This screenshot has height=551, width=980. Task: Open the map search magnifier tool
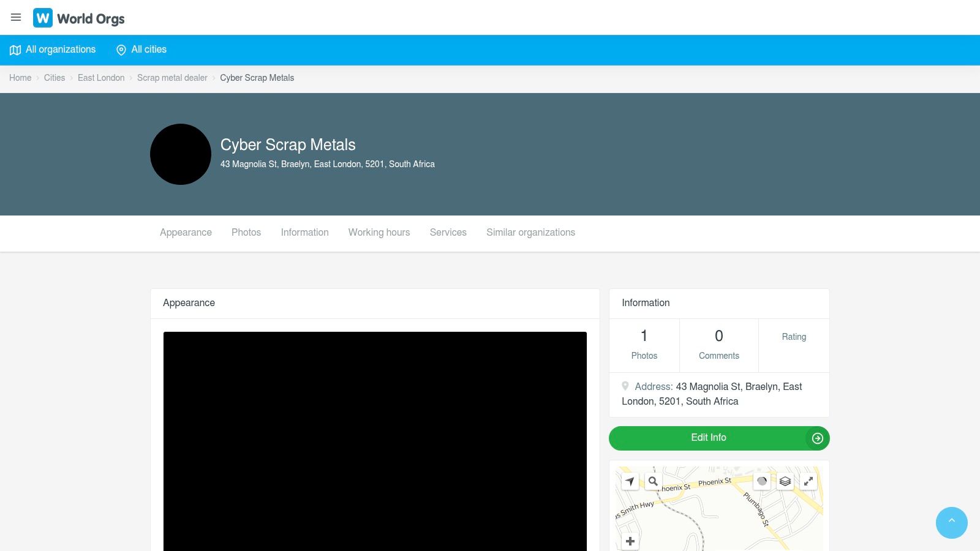point(653,481)
